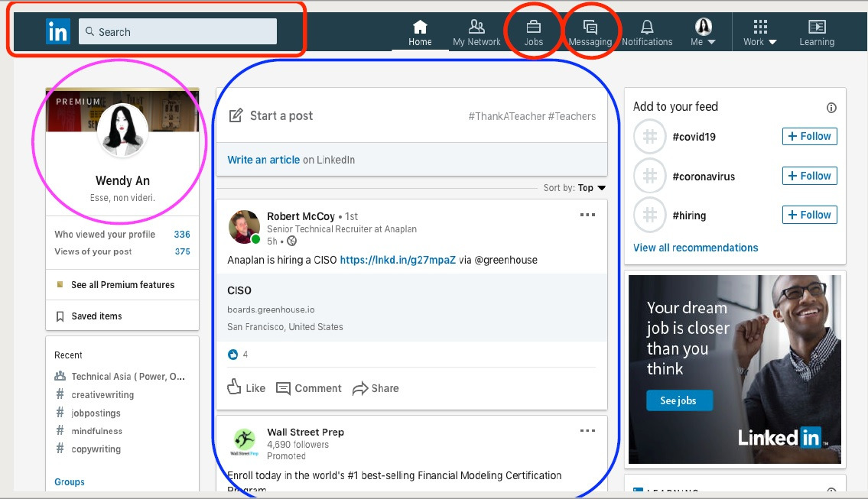Open the jobpostings hashtag
Viewport: 868px width, 499px height.
(x=96, y=413)
